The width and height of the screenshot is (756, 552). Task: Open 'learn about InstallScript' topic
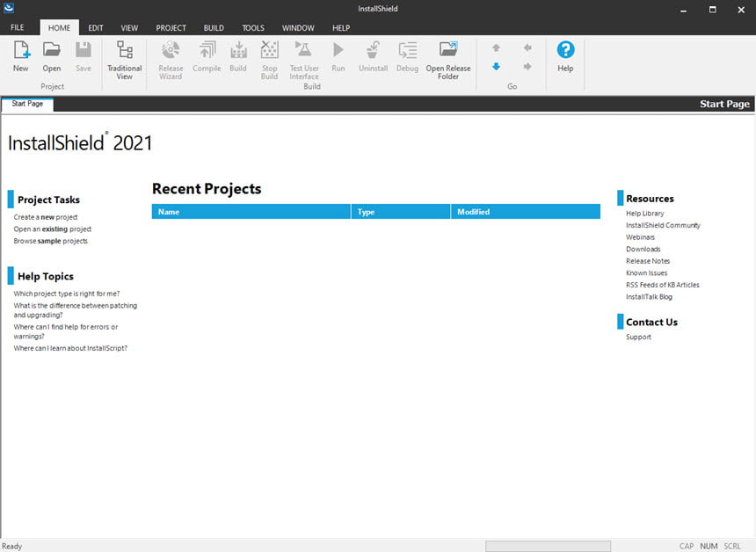pyautogui.click(x=70, y=348)
